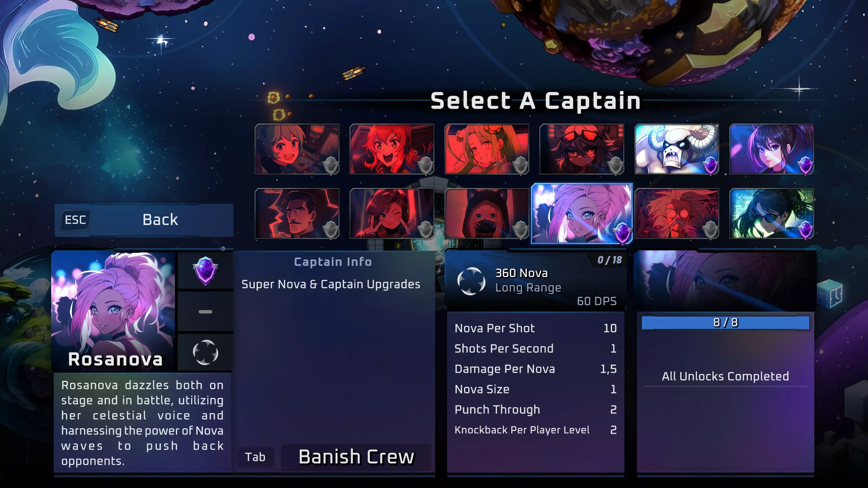Viewport: 868px width, 488px height.
Task: Click the empty dash slot under shield
Action: click(205, 311)
